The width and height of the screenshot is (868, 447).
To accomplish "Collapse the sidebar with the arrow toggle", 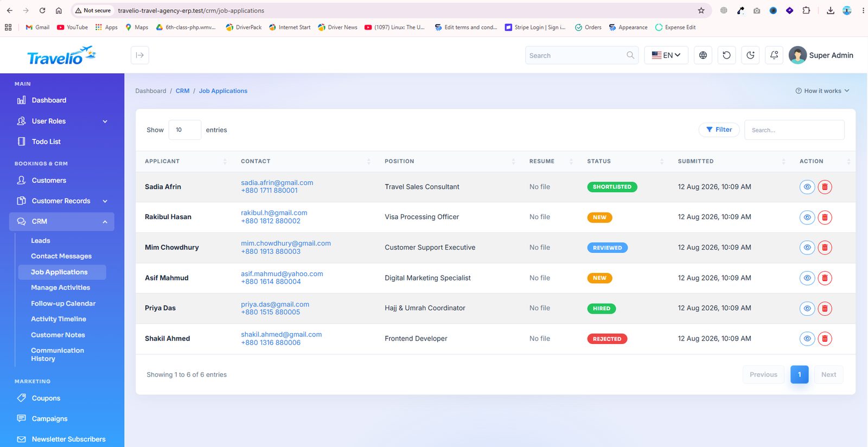I will click(x=140, y=55).
